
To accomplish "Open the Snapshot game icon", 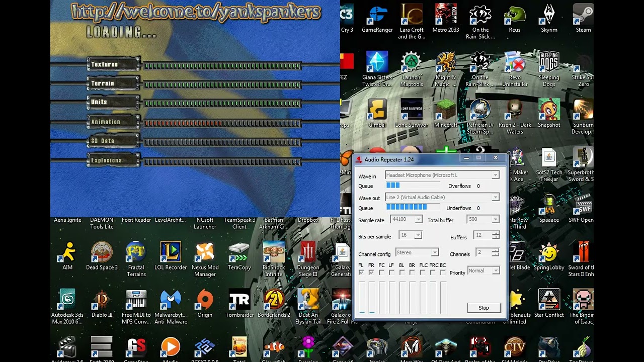I will (549, 114).
